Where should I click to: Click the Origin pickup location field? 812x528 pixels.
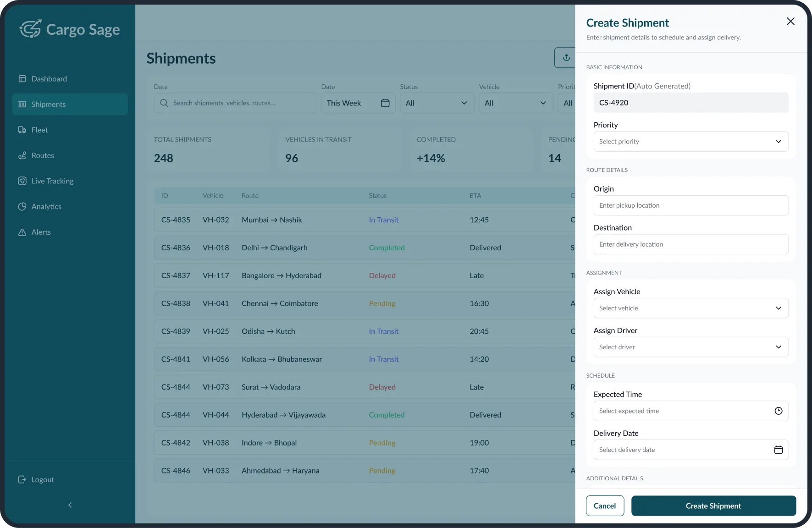(691, 205)
